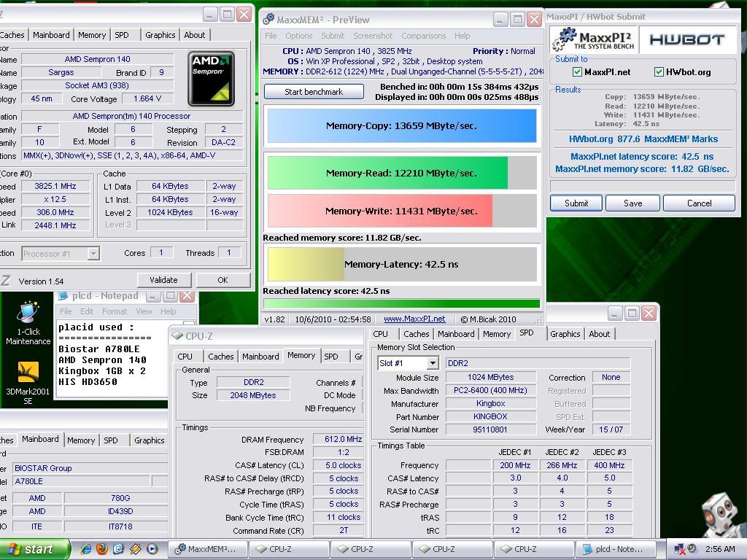747x560 pixels.
Task: Click Cancel in the HWbot Submit dialog
Action: point(699,203)
